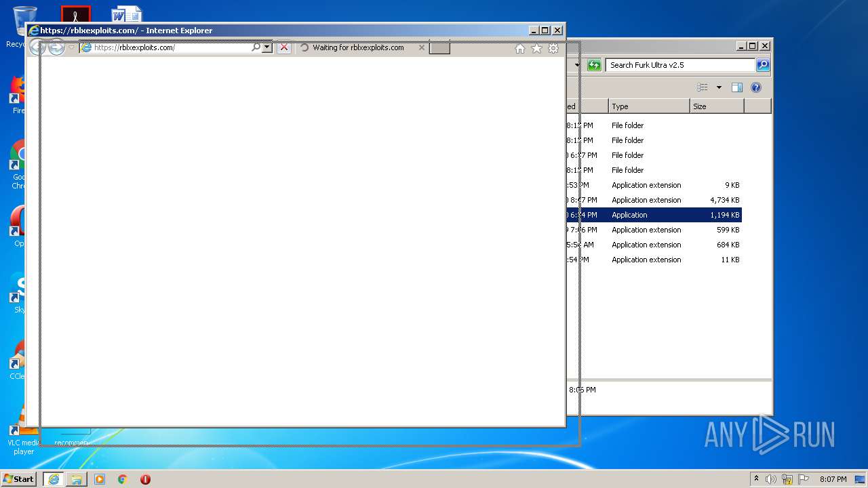Click the Explorer search magnifier button
Image resolution: width=868 pixels, height=488 pixels.
[x=763, y=65]
